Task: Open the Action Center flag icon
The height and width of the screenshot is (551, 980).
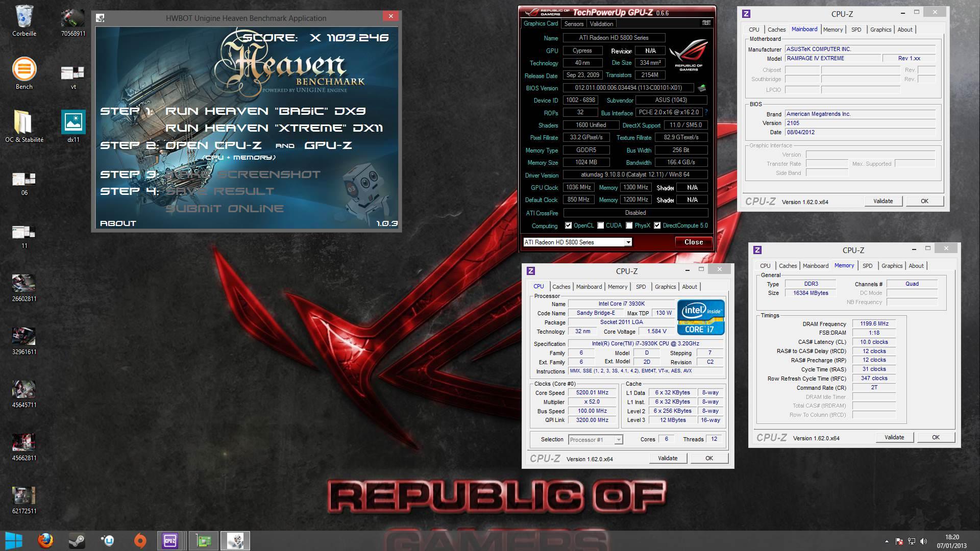Action: pyautogui.click(x=899, y=541)
